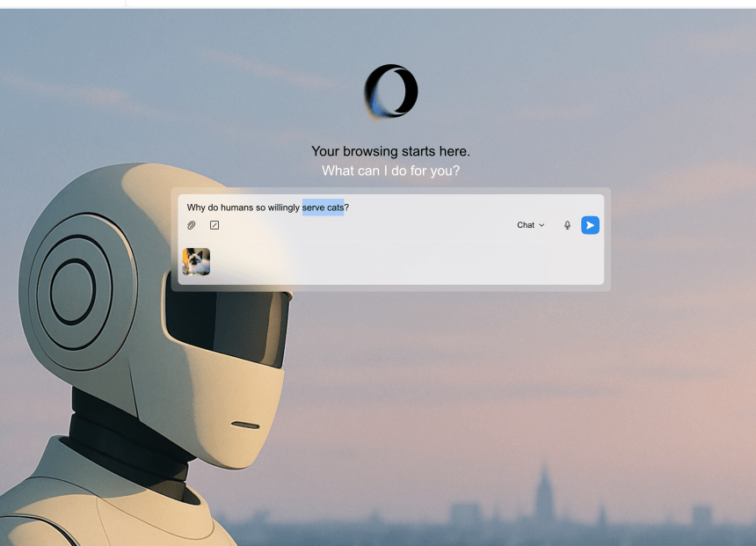Viewport: 756px width, 546px height.
Task: Click the word "willingly" in the prompt
Action: click(280, 207)
